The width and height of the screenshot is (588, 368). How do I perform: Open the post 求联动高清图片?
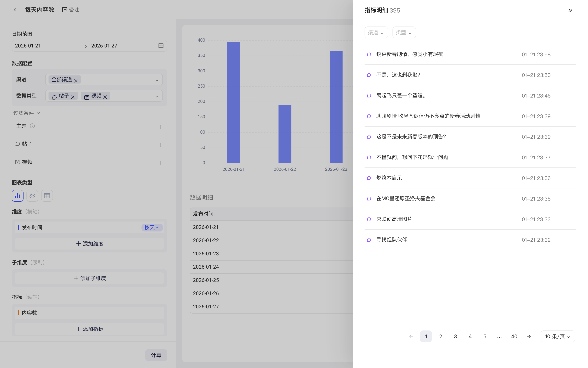394,219
